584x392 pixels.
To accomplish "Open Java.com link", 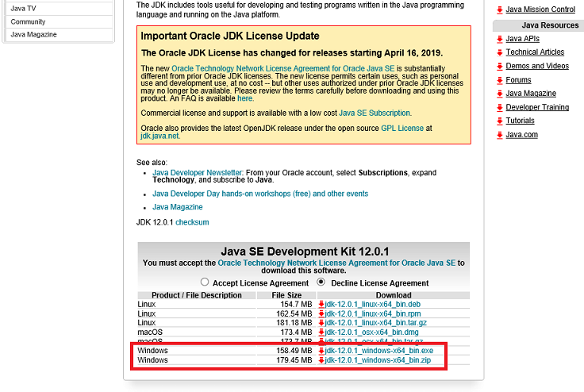I will pos(522,135).
